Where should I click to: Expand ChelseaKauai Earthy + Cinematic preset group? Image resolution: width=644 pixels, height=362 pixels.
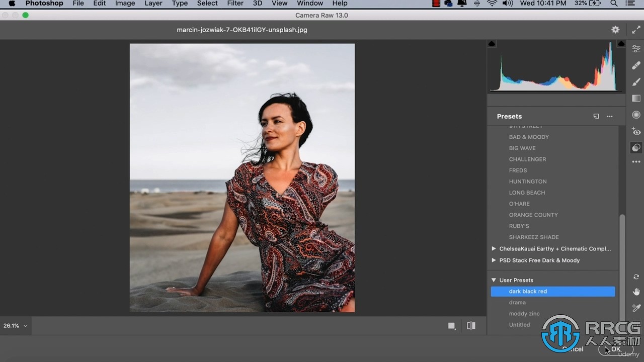click(x=494, y=248)
